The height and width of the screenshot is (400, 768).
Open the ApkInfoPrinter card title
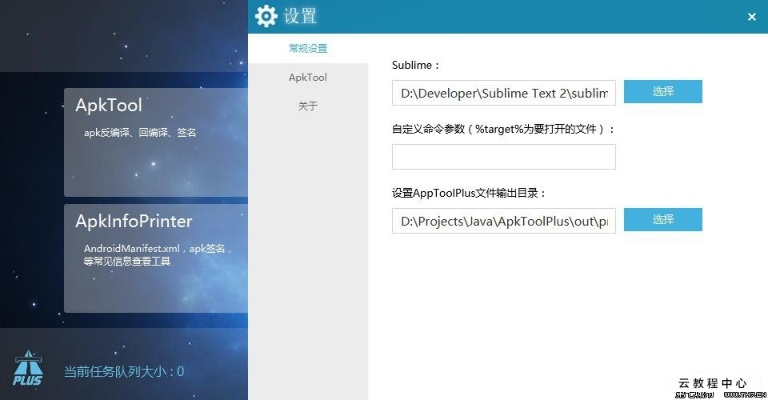[134, 221]
